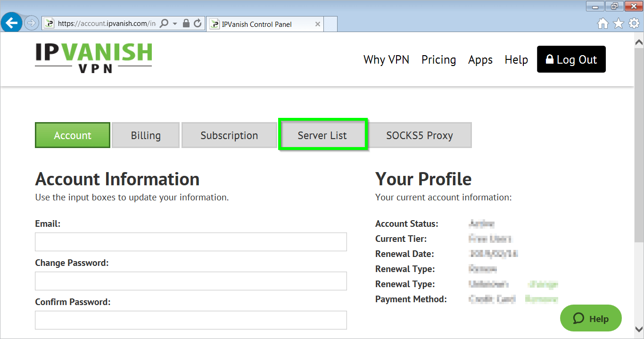Screen dimensions: 644x339
Task: Click the padlock security icon
Action: [x=186, y=23]
